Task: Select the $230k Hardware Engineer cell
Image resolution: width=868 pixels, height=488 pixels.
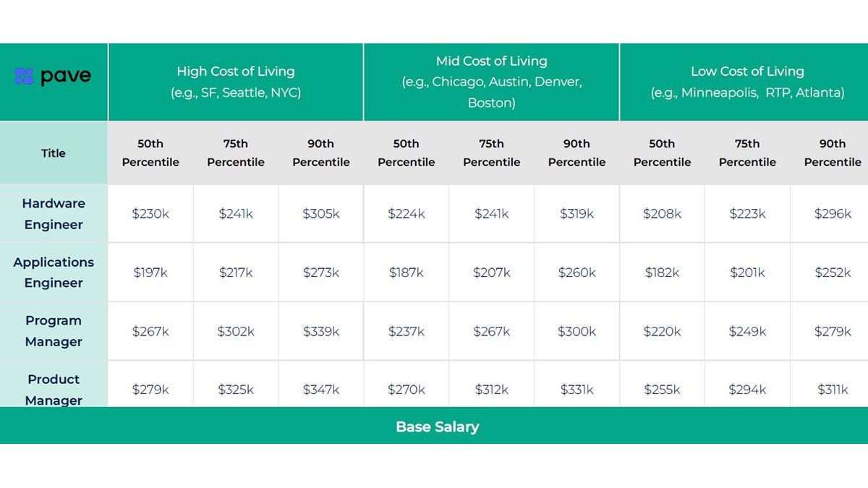Action: (150, 214)
